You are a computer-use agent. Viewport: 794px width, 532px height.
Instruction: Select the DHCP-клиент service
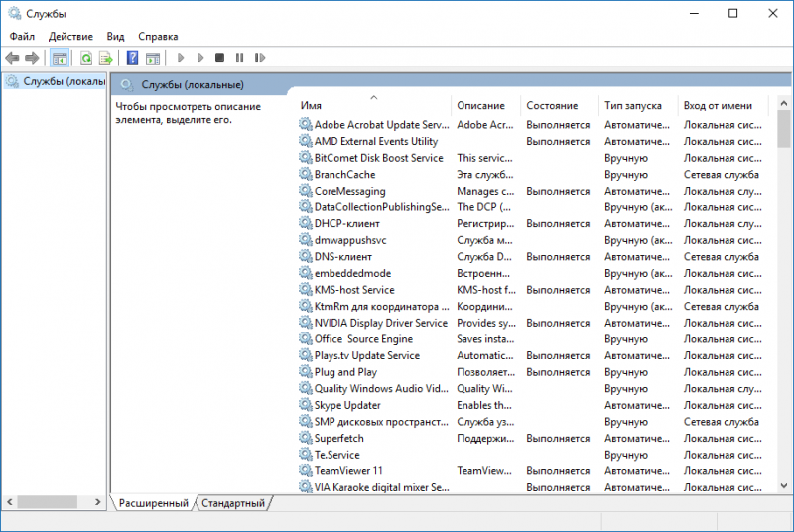pyautogui.click(x=532, y=223)
